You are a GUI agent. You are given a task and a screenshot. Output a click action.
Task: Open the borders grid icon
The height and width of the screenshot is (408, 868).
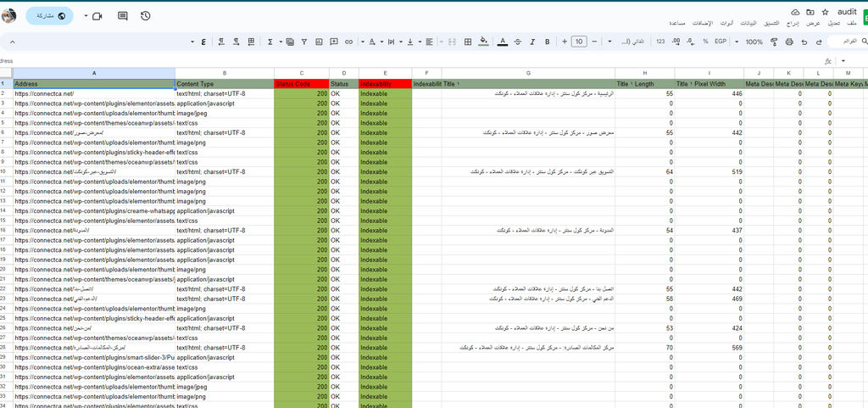coord(468,42)
